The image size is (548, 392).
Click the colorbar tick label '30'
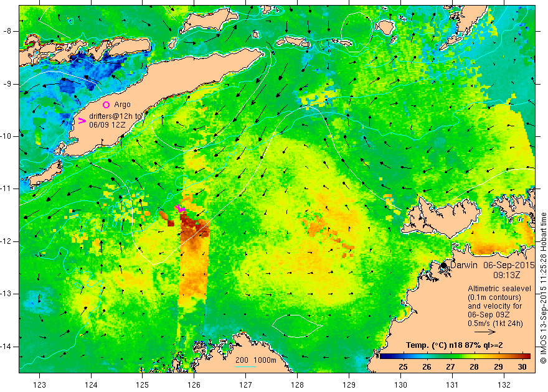click(522, 367)
